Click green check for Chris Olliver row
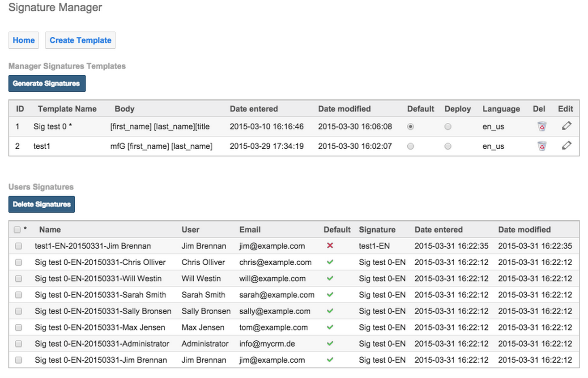 point(330,262)
